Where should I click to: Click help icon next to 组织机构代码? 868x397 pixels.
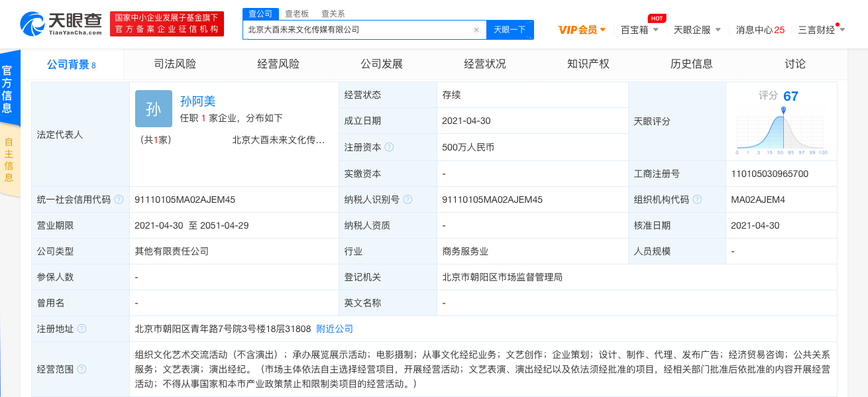(x=697, y=199)
